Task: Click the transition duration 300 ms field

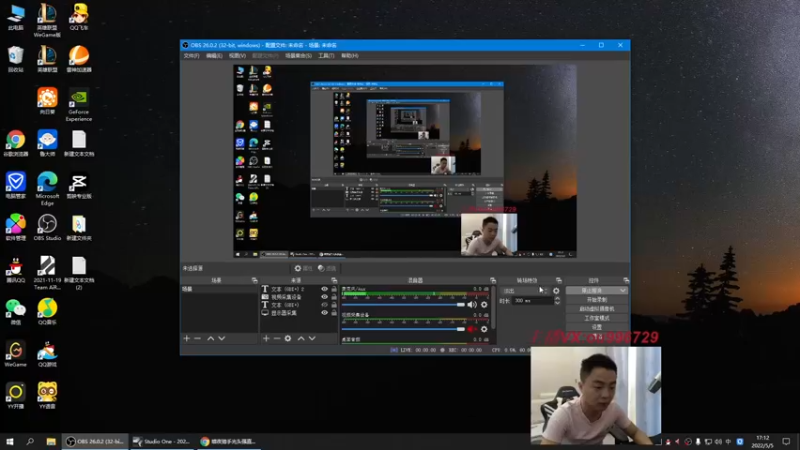Action: point(533,301)
